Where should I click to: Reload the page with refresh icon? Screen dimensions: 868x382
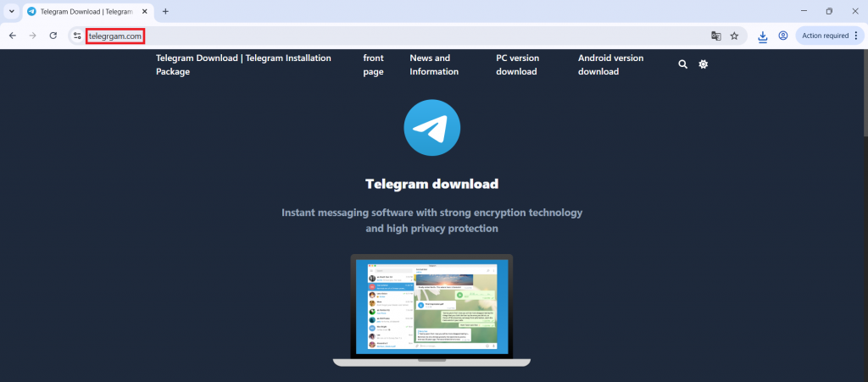pos(53,36)
